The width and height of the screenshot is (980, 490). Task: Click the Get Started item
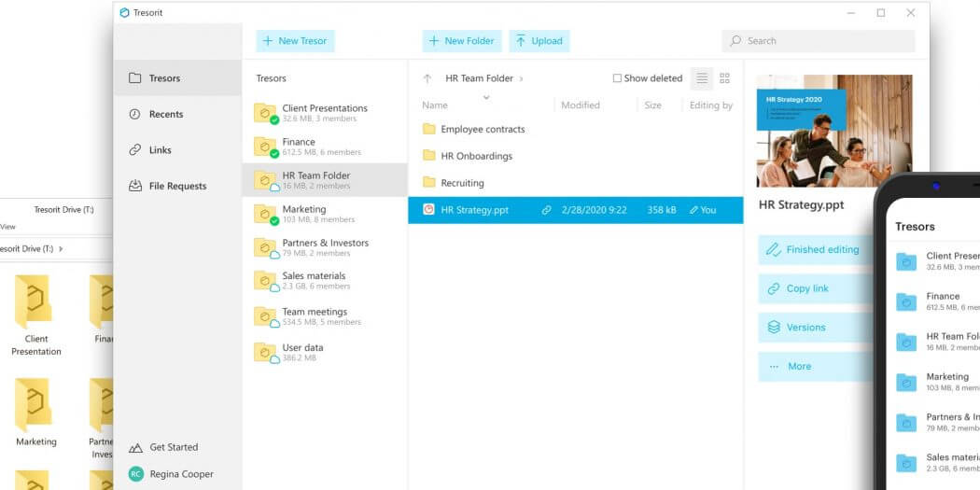(163, 447)
